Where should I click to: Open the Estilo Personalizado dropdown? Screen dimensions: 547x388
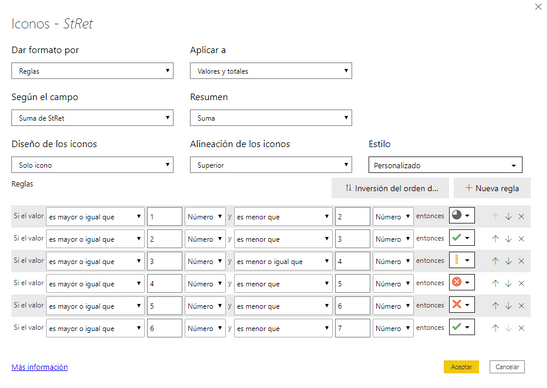pos(445,165)
